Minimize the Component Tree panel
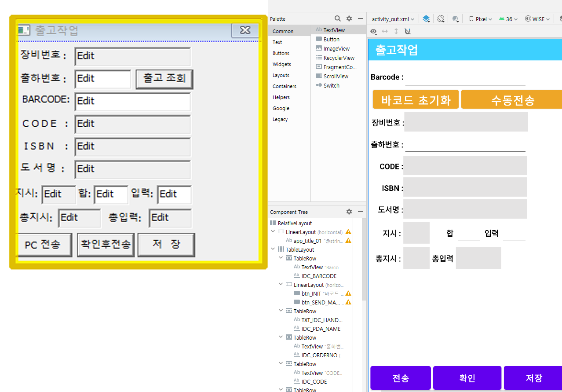 point(361,212)
